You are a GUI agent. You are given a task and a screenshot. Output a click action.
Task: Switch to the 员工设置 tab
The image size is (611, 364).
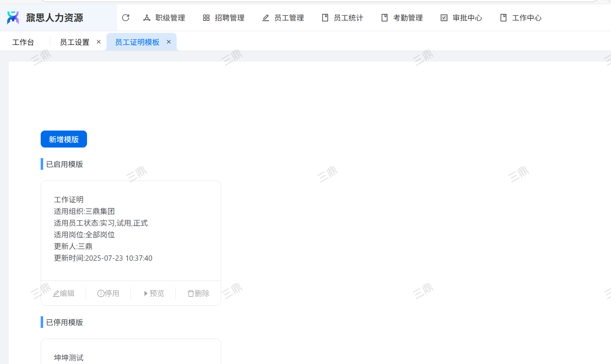[x=74, y=42]
